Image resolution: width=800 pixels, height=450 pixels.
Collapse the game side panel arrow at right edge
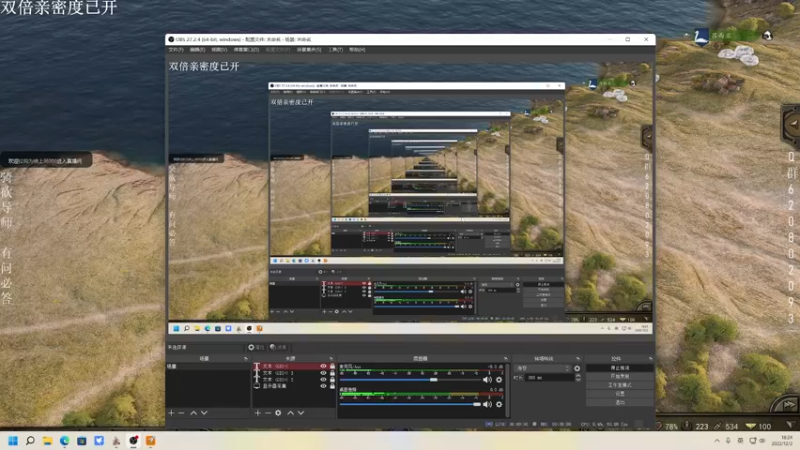tap(792, 123)
